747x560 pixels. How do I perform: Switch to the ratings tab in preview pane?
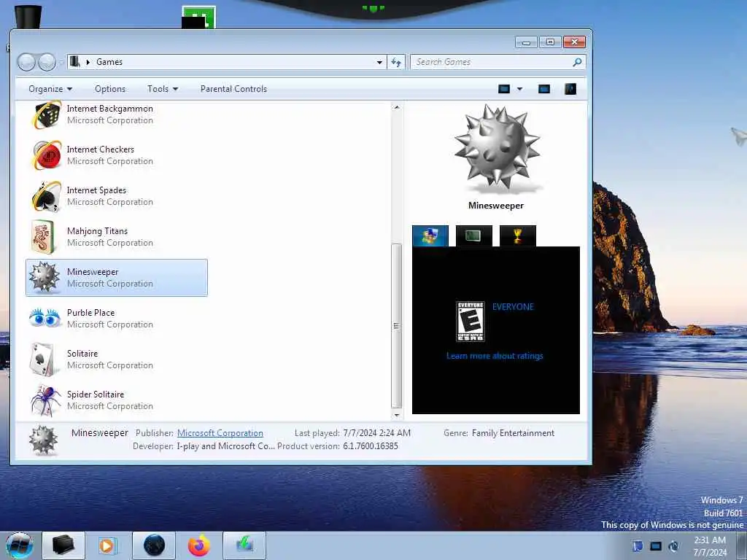pos(430,236)
